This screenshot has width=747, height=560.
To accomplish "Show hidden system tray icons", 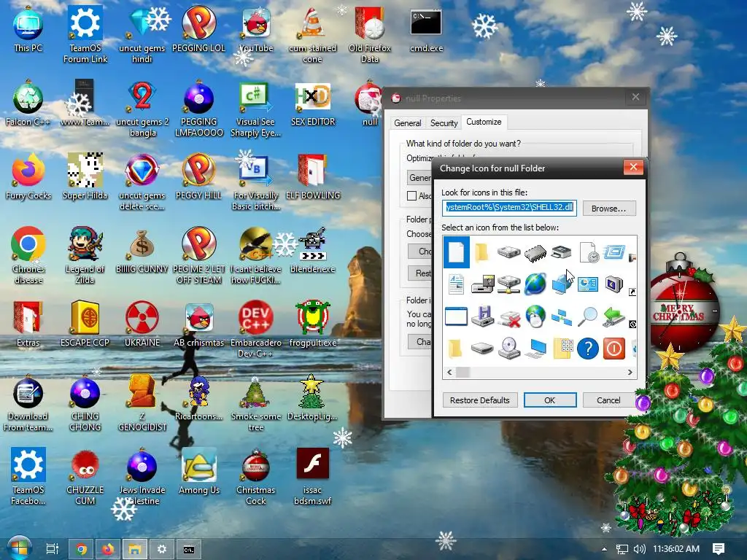I will tap(604, 549).
